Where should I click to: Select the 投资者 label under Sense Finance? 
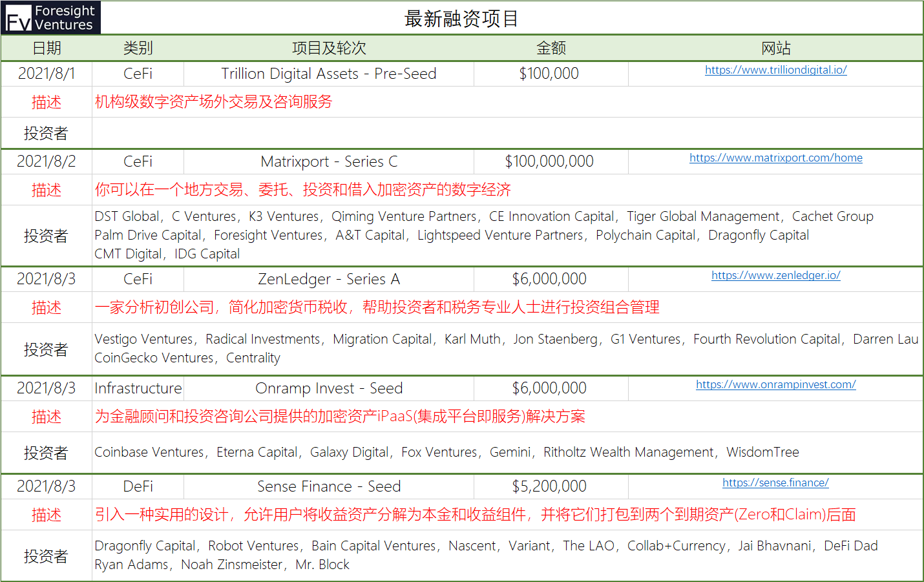(47, 556)
